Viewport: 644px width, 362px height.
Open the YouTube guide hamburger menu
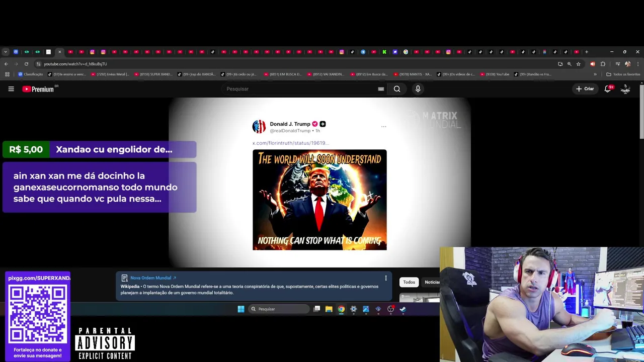(x=11, y=89)
